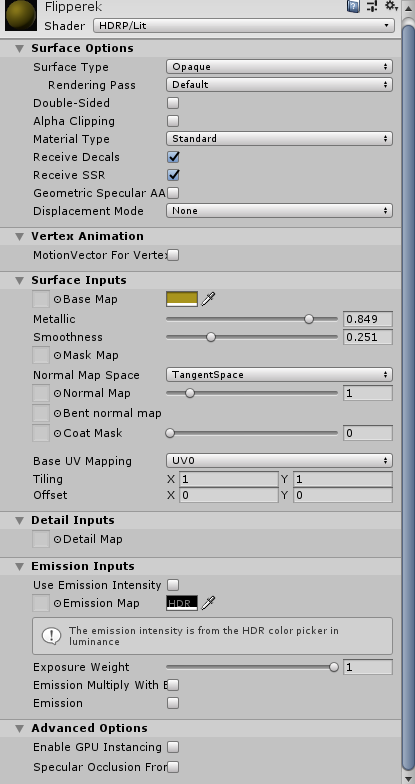Click the Detail Map texture slot
The width and height of the screenshot is (415, 784).
[41, 539]
